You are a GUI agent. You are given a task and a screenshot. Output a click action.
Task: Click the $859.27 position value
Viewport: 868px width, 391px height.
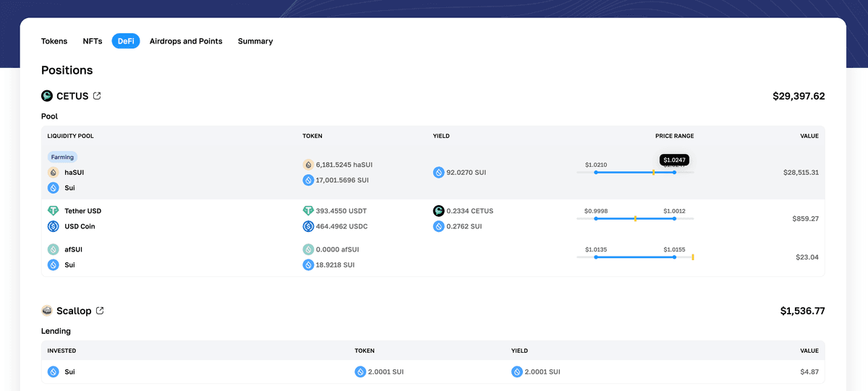click(x=805, y=218)
